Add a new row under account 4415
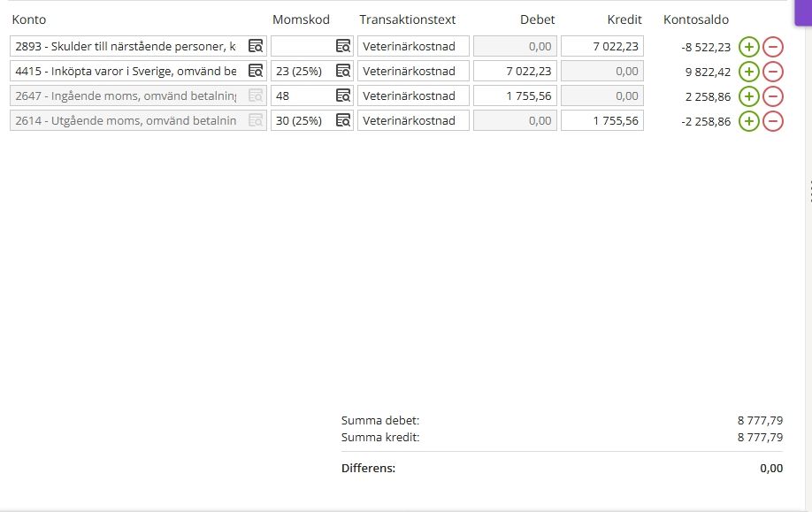This screenshot has height=512, width=812. coord(747,71)
